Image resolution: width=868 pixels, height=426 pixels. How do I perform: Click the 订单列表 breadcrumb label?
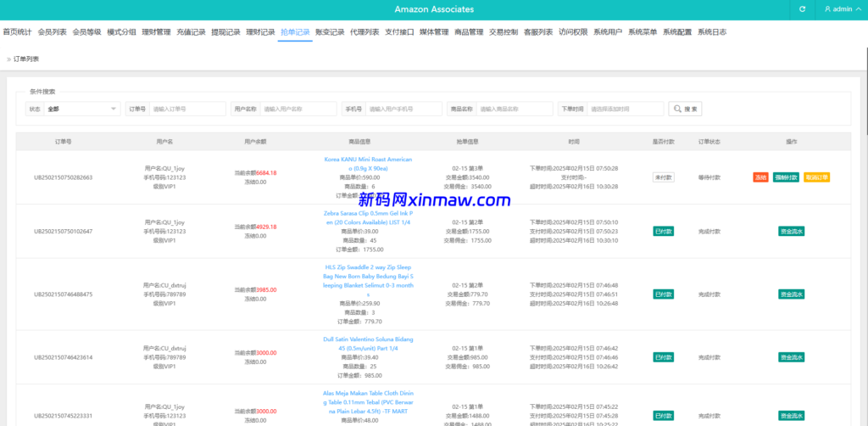point(26,59)
